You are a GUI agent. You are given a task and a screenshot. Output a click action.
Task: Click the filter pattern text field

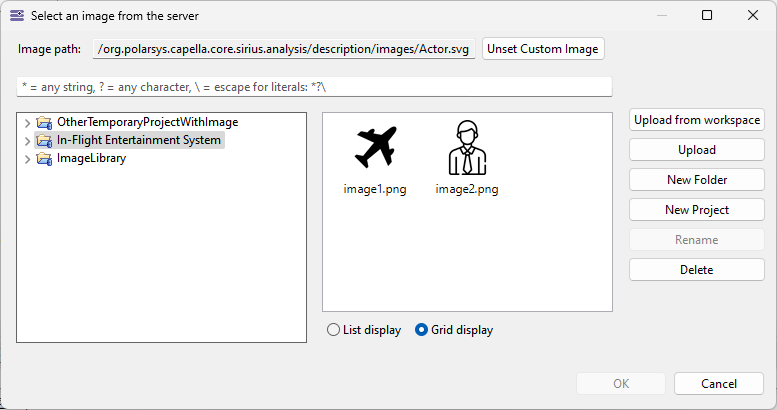[313, 87]
